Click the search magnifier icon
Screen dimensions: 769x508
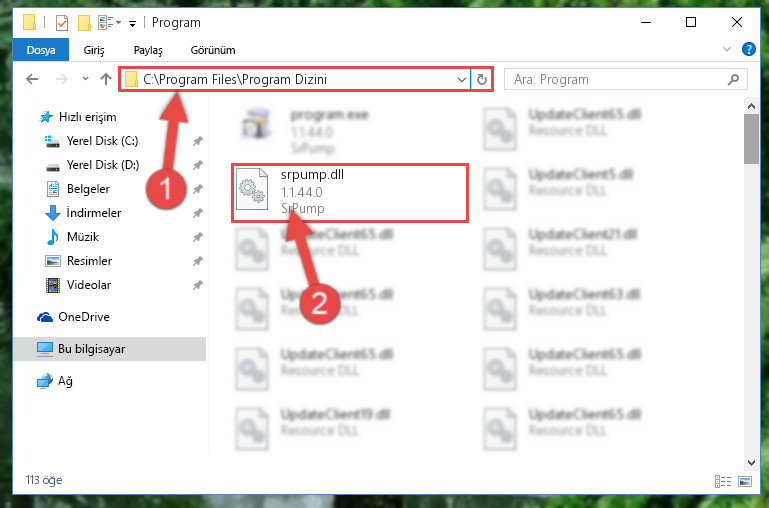pyautogui.click(x=733, y=79)
